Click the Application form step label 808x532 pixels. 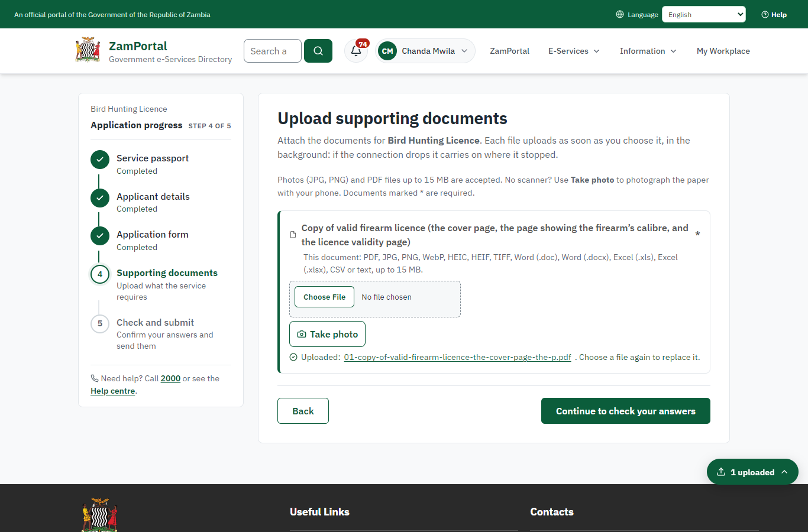[x=153, y=234]
